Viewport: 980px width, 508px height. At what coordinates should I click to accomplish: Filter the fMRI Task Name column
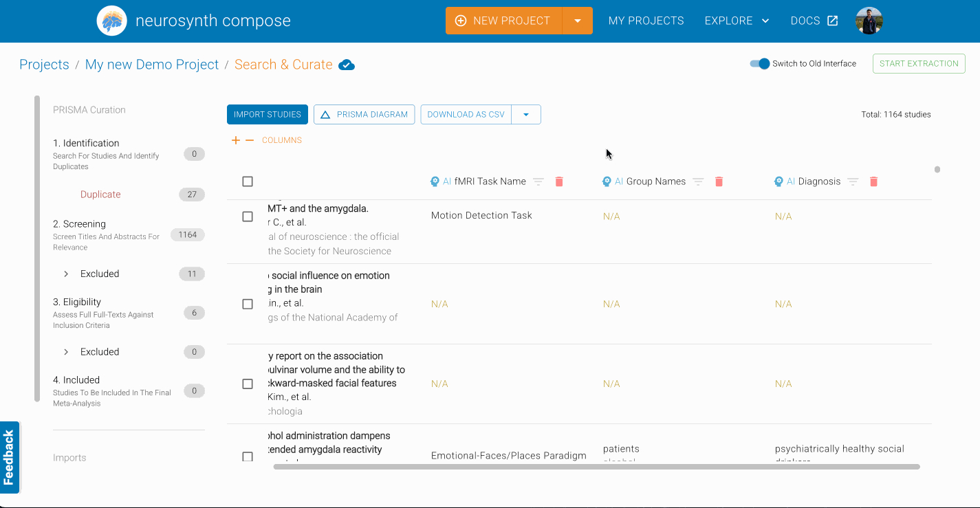[x=538, y=181]
